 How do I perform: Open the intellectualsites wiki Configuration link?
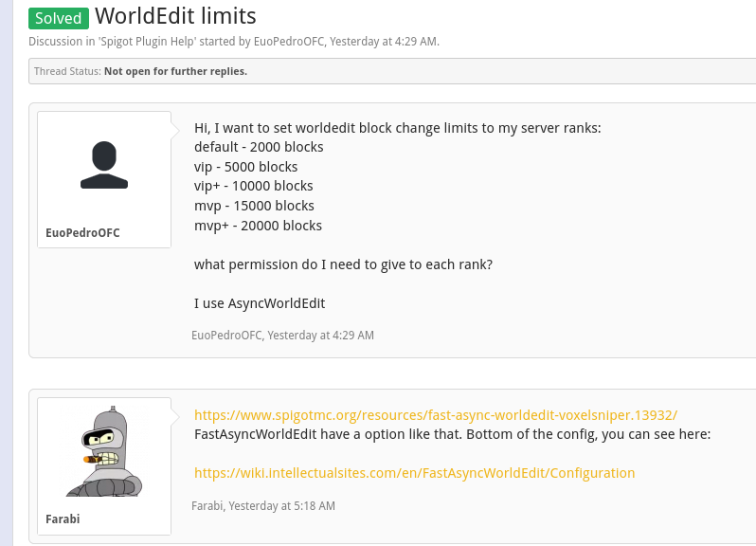pos(414,473)
